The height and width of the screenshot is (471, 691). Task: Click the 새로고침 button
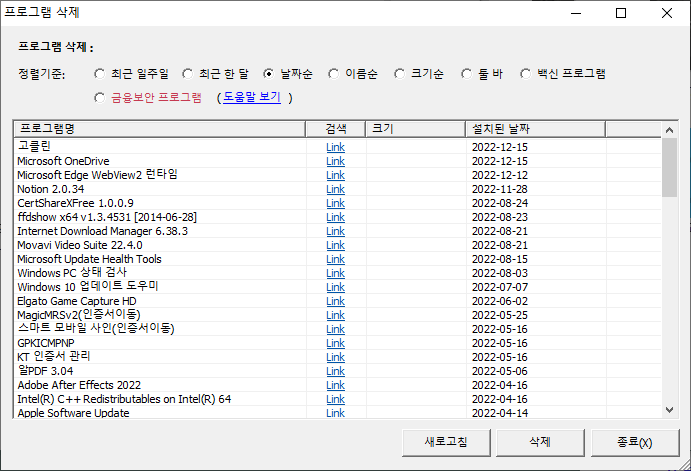[446, 442]
